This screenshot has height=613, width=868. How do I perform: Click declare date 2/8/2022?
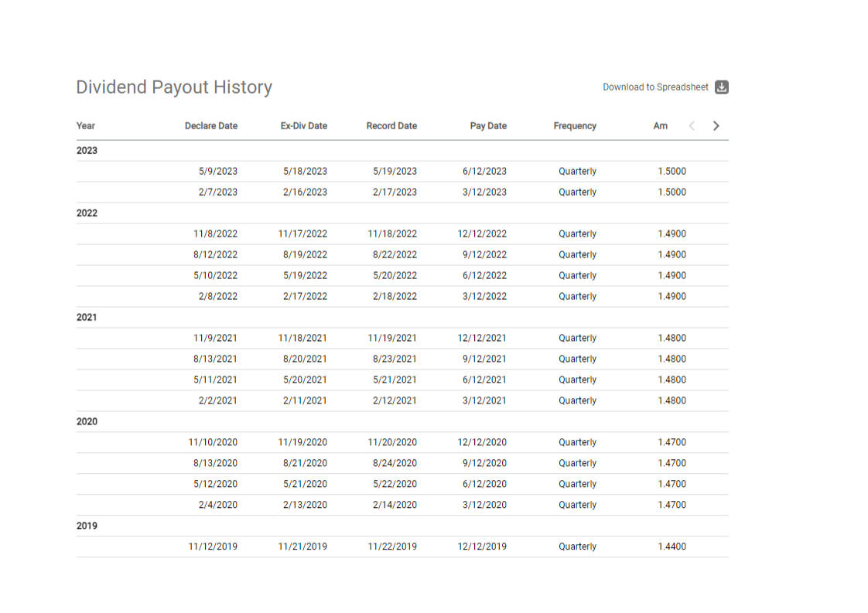point(218,297)
